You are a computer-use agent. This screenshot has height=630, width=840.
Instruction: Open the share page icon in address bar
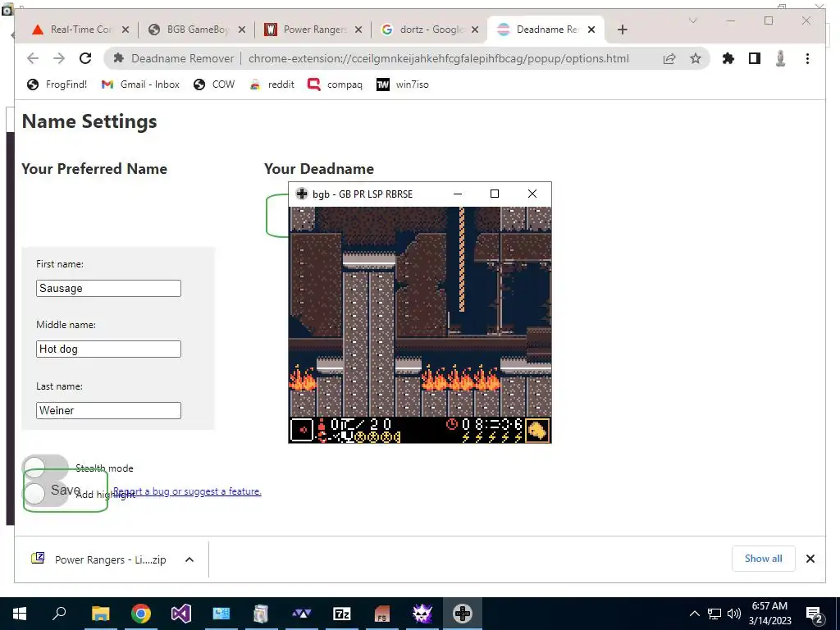click(669, 58)
